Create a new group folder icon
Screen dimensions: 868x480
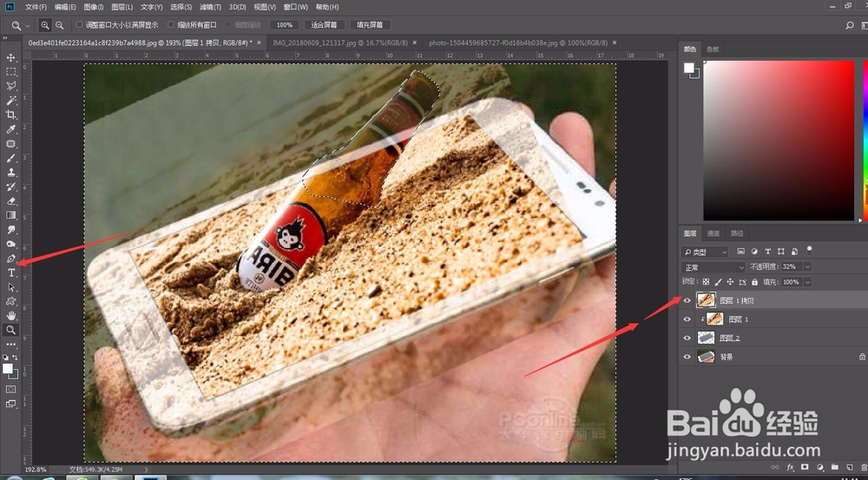[834, 468]
